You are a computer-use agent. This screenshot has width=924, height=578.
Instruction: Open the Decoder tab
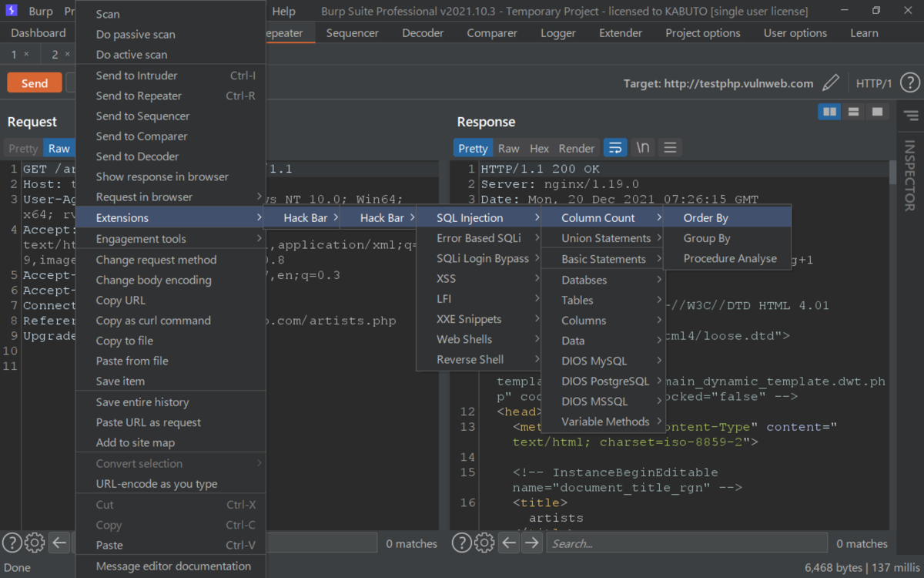coord(423,33)
